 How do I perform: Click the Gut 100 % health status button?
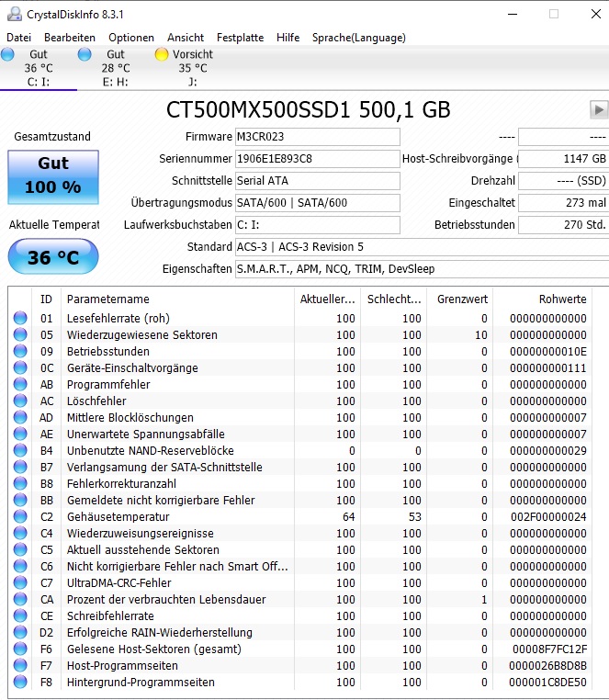pyautogui.click(x=53, y=177)
